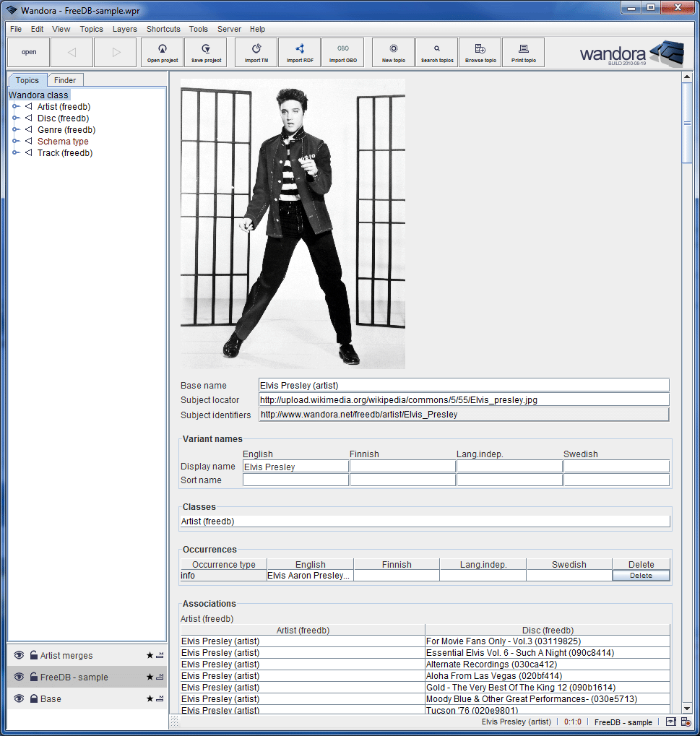Viewport: 700px width, 736px height.
Task: Expand the Genre (freedb) tree node
Action: 15,129
